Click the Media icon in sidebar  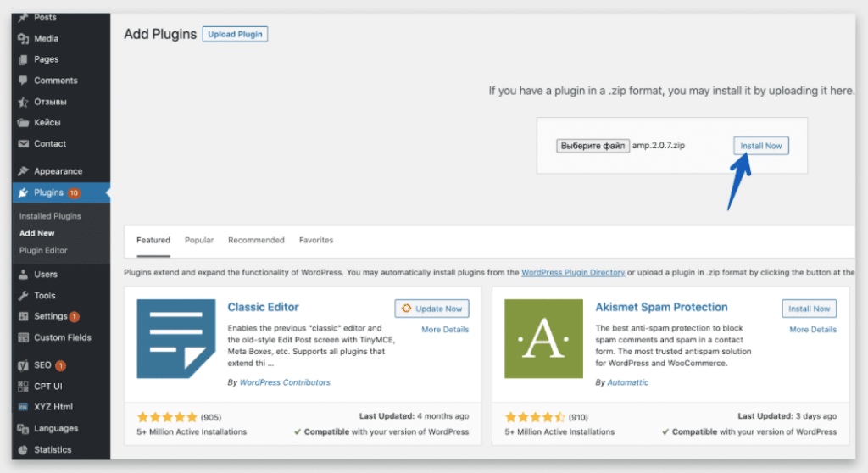tap(23, 39)
